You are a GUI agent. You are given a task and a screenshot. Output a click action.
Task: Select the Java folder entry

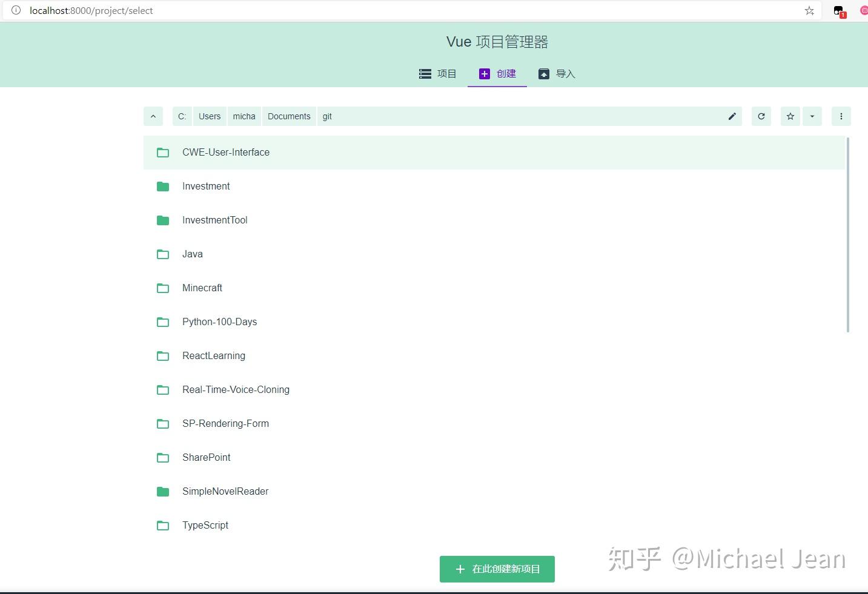point(192,254)
